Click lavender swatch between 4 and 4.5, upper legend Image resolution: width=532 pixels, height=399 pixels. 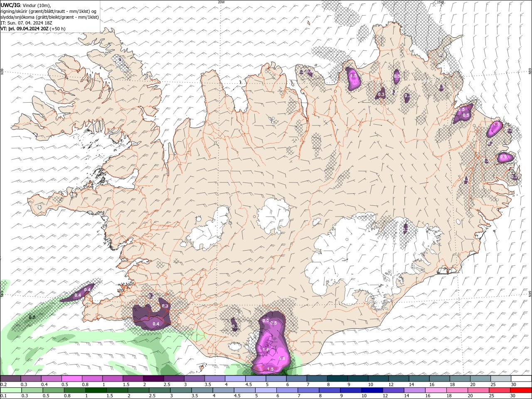click(x=235, y=379)
